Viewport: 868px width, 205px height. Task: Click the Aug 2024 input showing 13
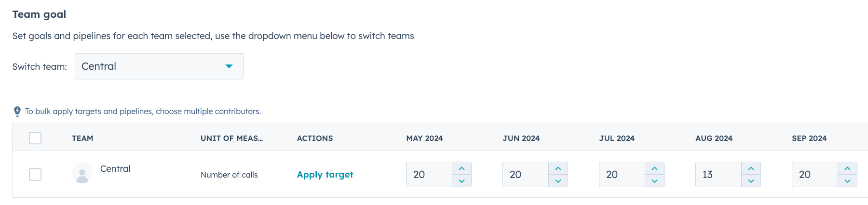click(718, 175)
